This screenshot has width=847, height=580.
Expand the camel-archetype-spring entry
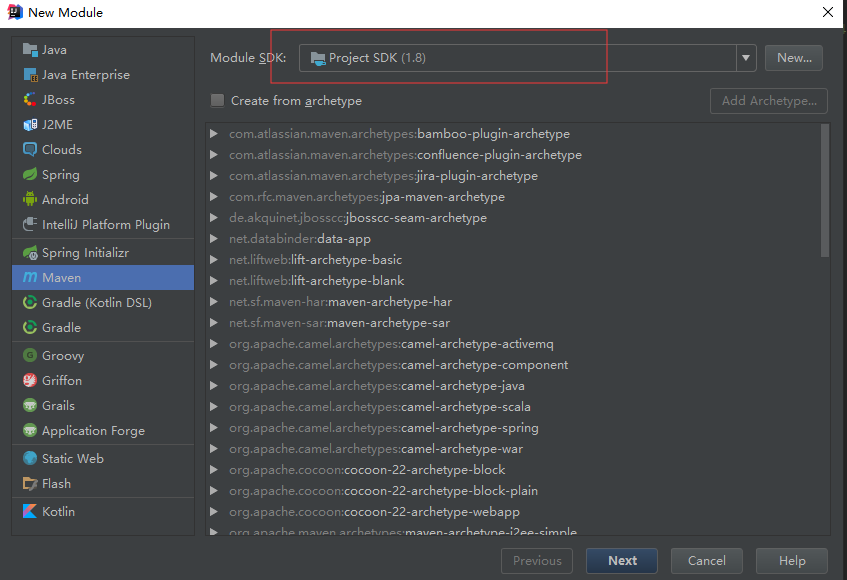point(214,428)
